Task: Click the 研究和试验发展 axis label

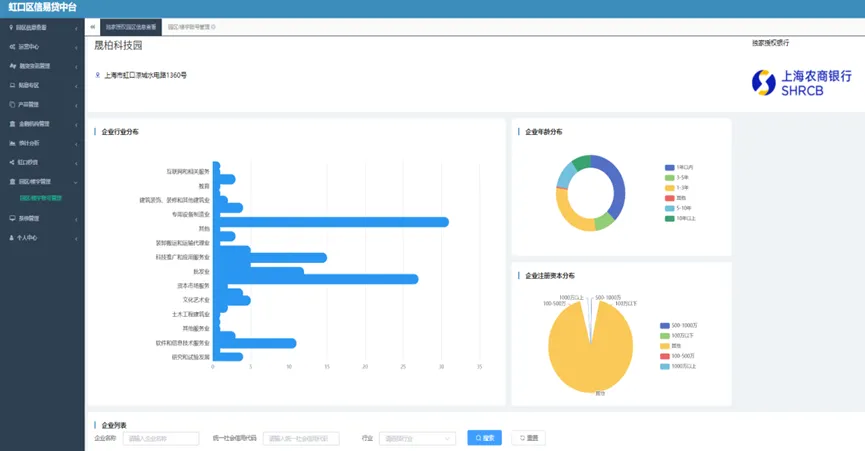Action: 191,357
